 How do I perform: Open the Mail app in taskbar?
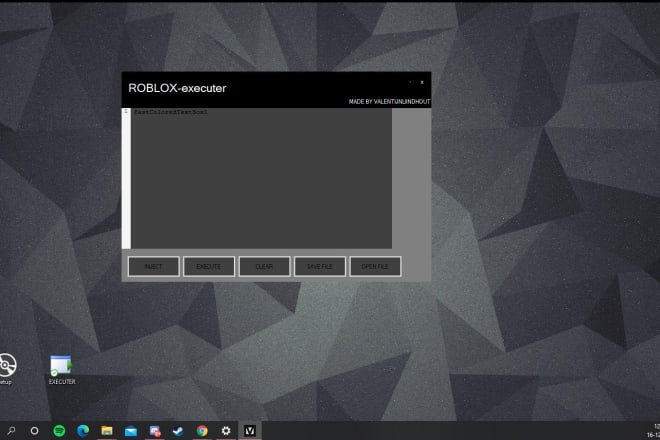(x=131, y=430)
